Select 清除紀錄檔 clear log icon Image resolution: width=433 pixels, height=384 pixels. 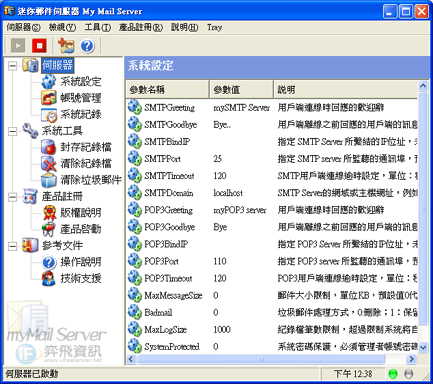49,164
